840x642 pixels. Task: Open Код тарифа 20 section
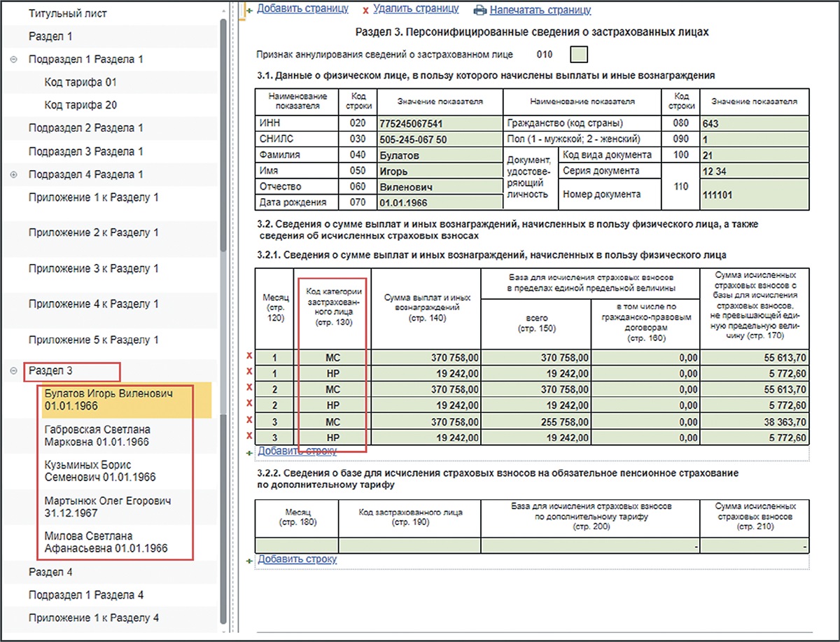point(80,105)
